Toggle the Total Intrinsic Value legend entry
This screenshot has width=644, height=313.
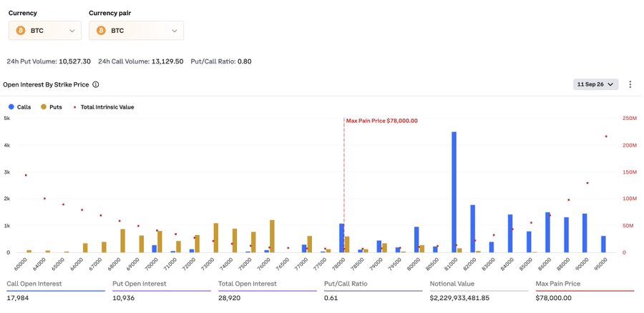click(104, 107)
